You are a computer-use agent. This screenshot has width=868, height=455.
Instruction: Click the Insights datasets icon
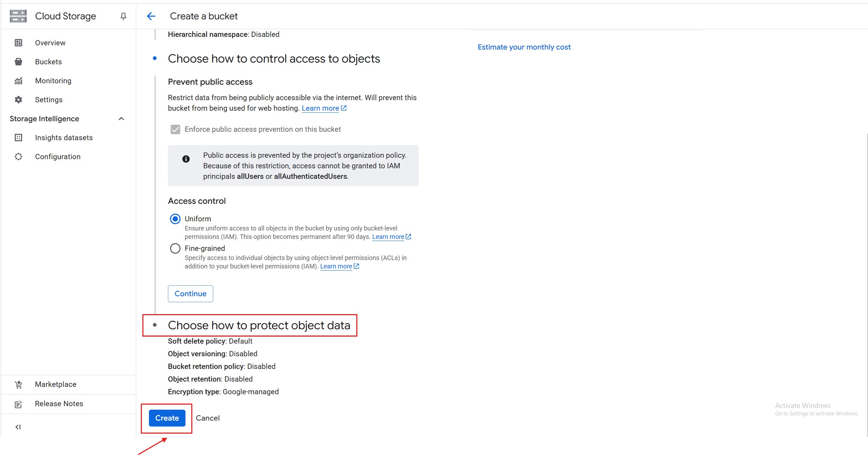click(18, 138)
